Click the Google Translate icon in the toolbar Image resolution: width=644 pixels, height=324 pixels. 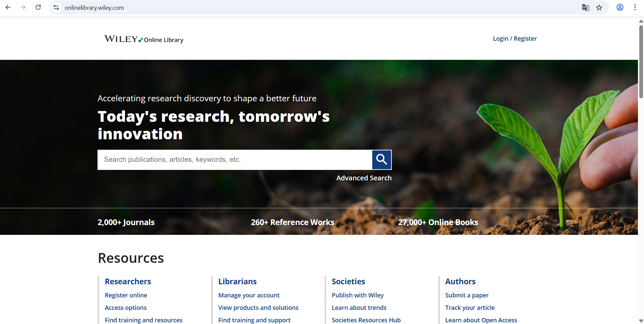pyautogui.click(x=586, y=7)
